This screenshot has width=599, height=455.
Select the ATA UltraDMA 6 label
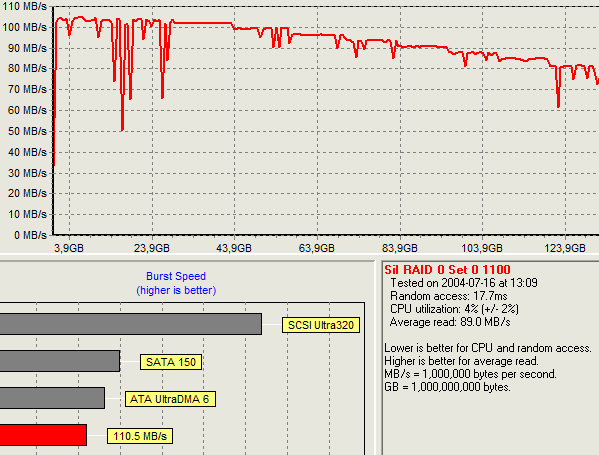[x=170, y=399]
